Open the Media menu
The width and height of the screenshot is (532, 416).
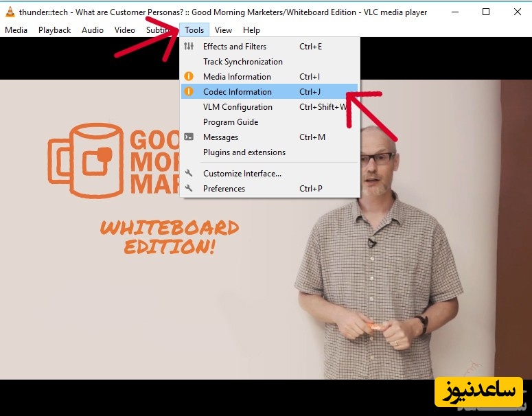[x=16, y=30]
